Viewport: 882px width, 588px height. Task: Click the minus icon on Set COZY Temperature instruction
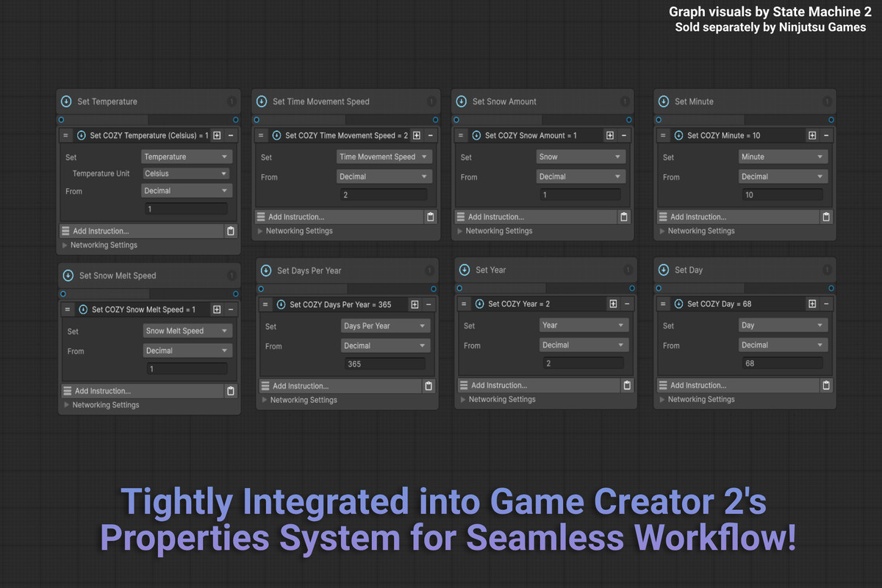[x=230, y=135]
